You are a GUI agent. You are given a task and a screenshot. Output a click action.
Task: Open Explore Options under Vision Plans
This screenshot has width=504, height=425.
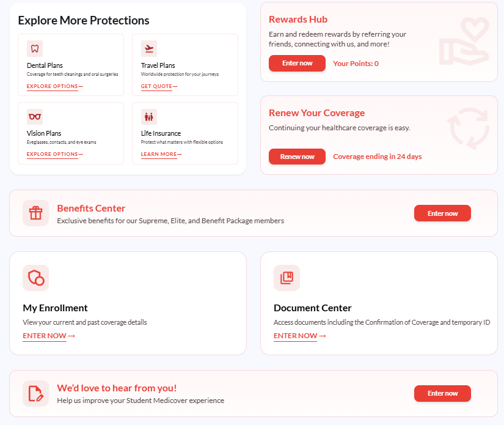54,154
